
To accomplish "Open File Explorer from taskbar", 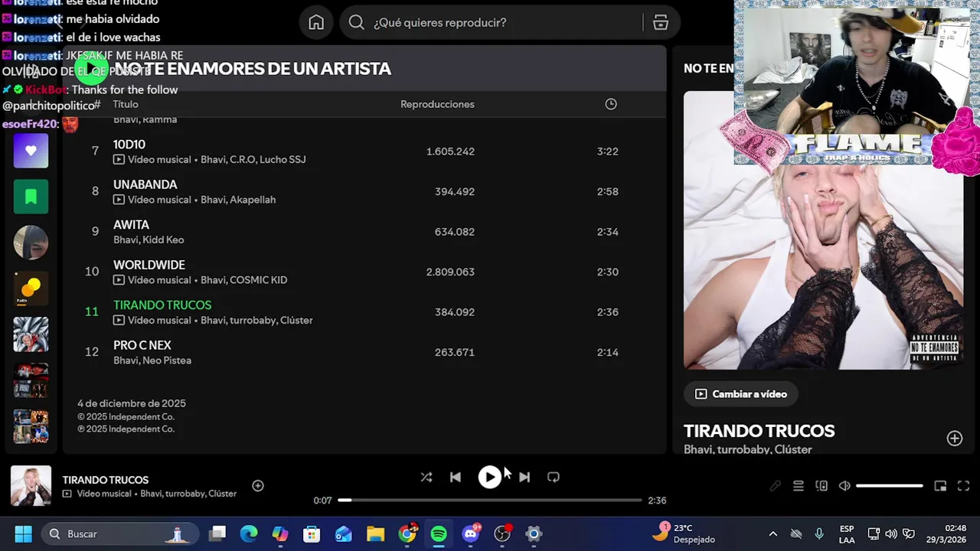I will [375, 533].
